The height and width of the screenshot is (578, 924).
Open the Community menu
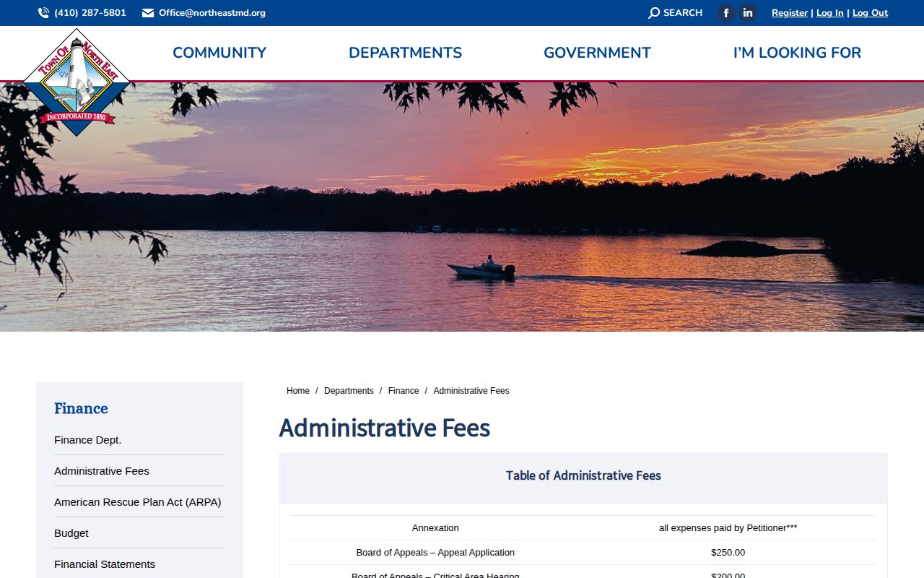click(x=219, y=53)
